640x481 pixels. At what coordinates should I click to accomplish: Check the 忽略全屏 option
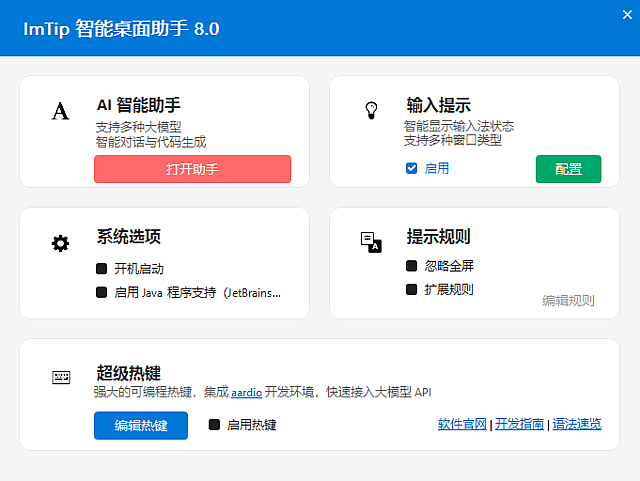coord(411,266)
